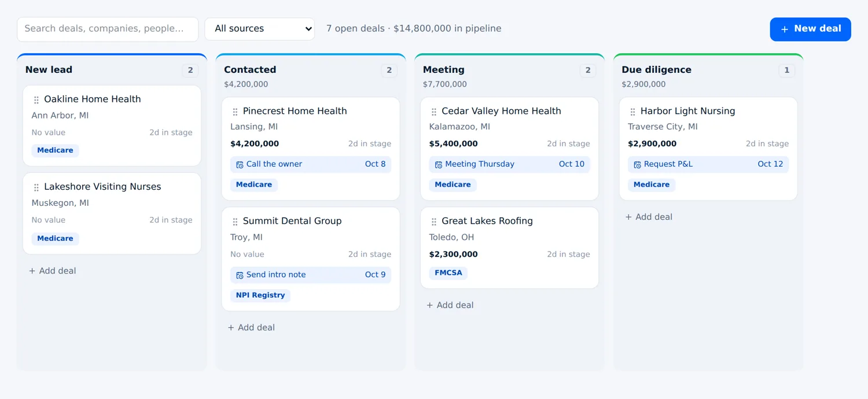Click Medicare tag on Oakline Home Health
Image resolution: width=868 pixels, height=399 pixels.
click(55, 150)
